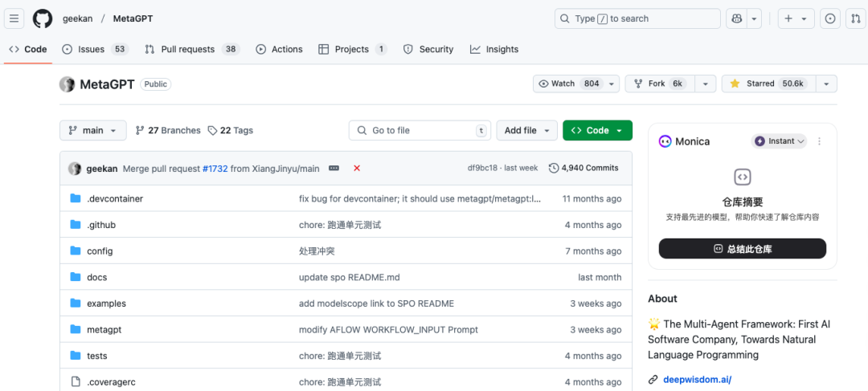Open commit 'add modelscope link to SPO README'
This screenshot has width=868, height=391.
pyautogui.click(x=376, y=303)
